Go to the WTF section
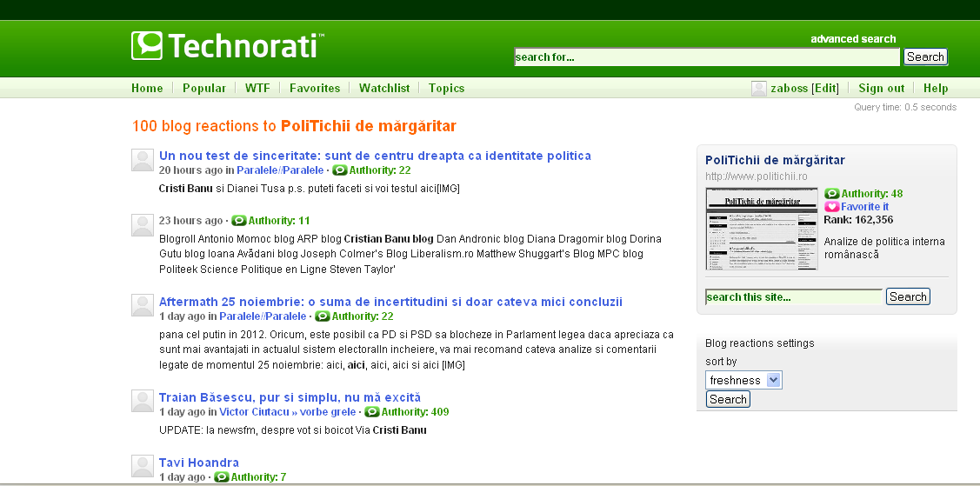980x486 pixels. 257,88
